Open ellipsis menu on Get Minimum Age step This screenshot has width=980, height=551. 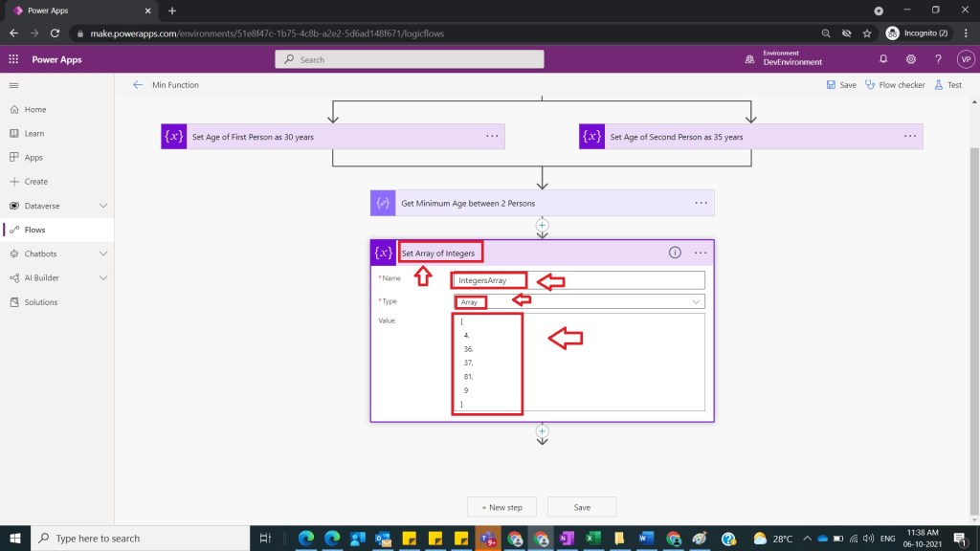pyautogui.click(x=701, y=203)
